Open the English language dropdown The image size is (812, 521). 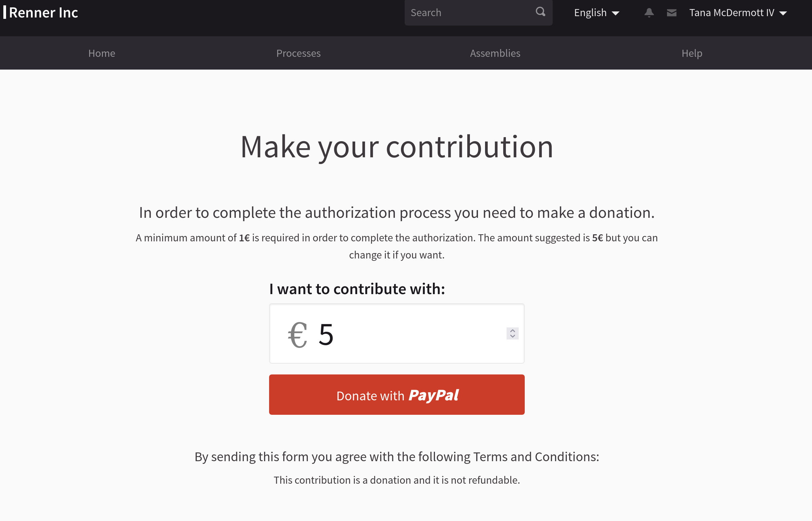pos(590,12)
